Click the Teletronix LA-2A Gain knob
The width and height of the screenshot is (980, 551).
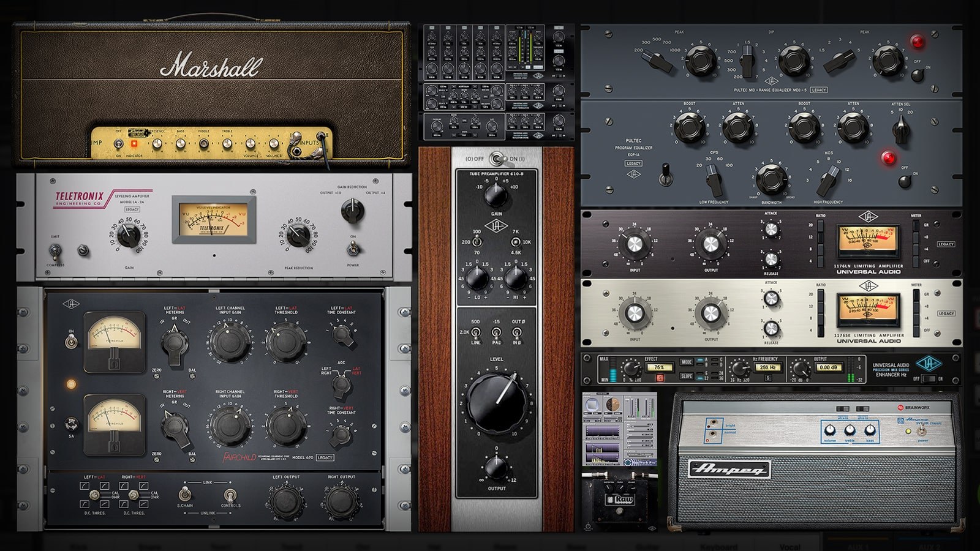pyautogui.click(x=129, y=234)
